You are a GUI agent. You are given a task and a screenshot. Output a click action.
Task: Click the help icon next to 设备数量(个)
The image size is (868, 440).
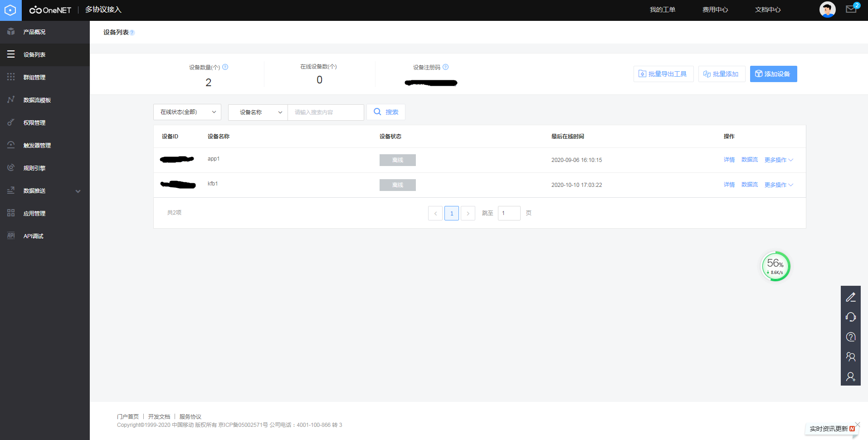(x=225, y=67)
